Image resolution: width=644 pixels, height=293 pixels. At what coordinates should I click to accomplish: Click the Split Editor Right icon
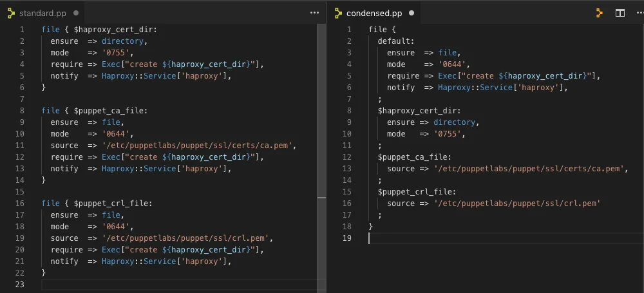coord(620,13)
